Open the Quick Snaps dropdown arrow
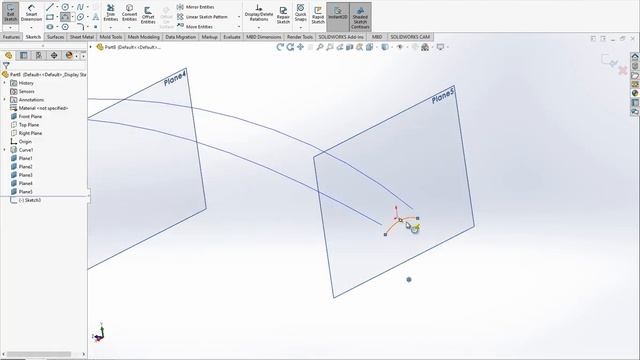This screenshot has width=640, height=360. 300,27
